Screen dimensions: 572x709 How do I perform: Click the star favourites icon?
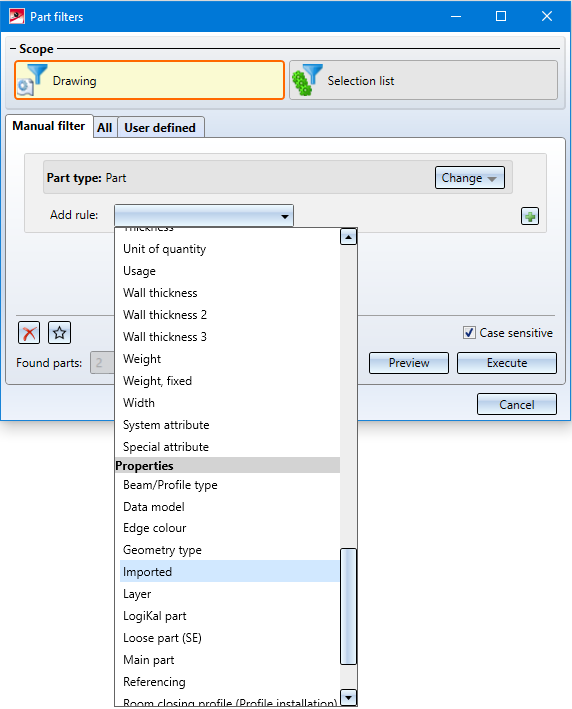tap(59, 333)
